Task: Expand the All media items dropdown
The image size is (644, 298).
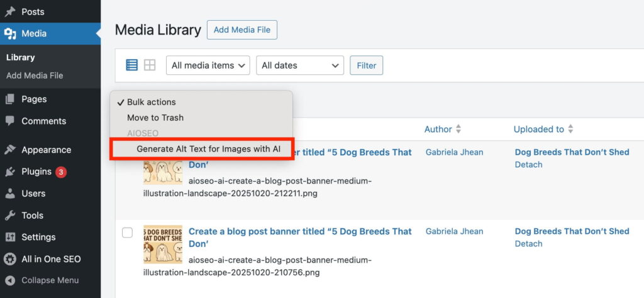Action: 208,65
